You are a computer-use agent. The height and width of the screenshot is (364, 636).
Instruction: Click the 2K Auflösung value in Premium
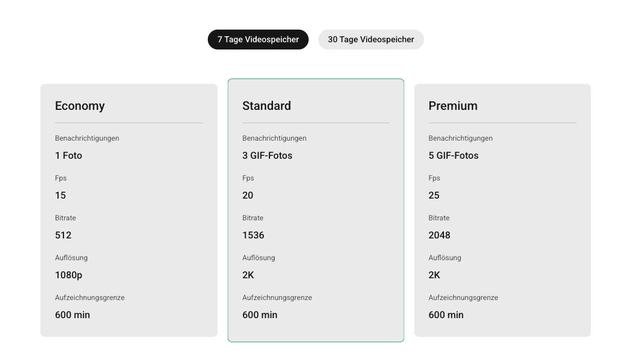[434, 275]
